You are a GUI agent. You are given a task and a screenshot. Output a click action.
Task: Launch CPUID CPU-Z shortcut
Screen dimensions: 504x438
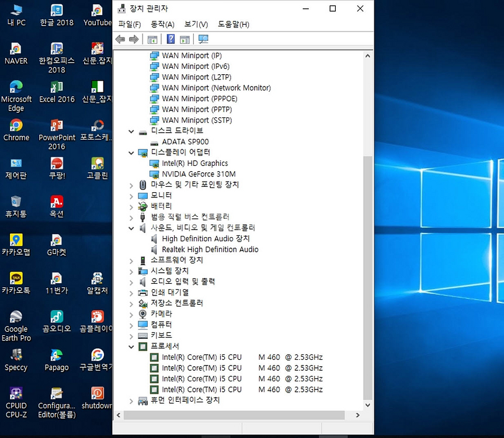[16, 402]
